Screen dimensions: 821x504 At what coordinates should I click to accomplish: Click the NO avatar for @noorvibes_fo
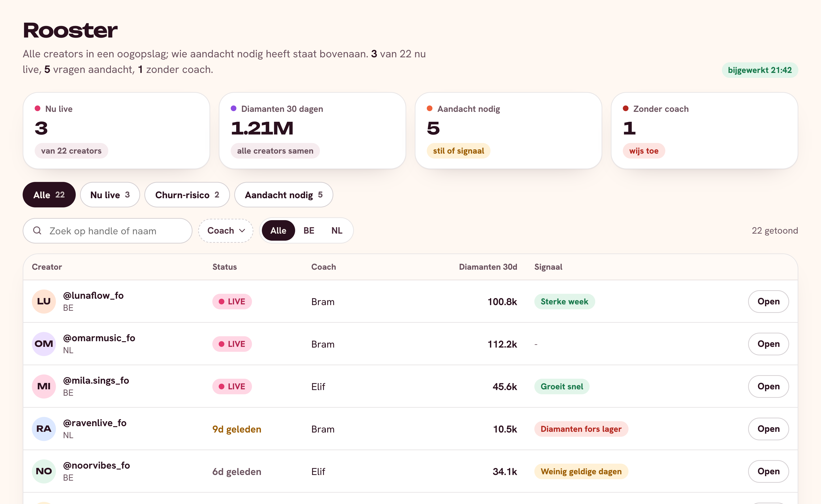coord(44,471)
